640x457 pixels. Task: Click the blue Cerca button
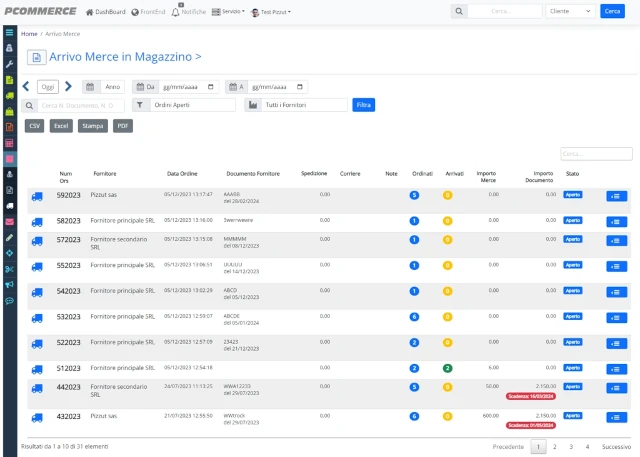pos(612,11)
